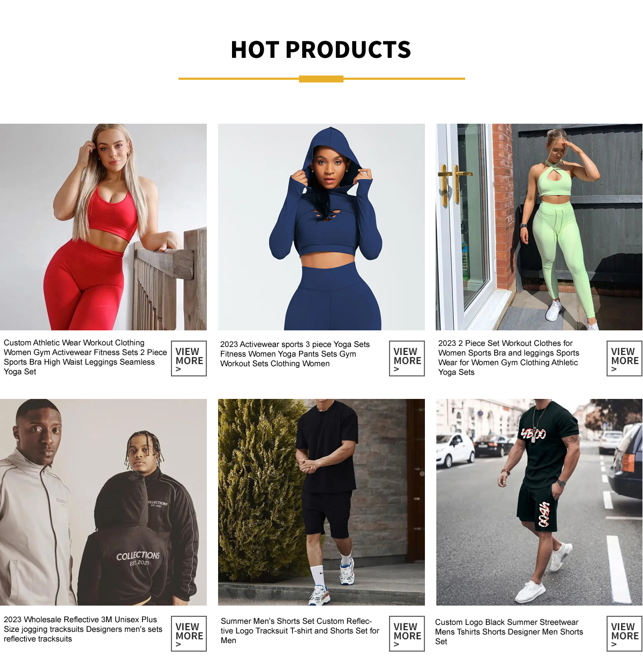Click the yellow divider bar under heading
This screenshot has width=643, height=672.
point(322,79)
